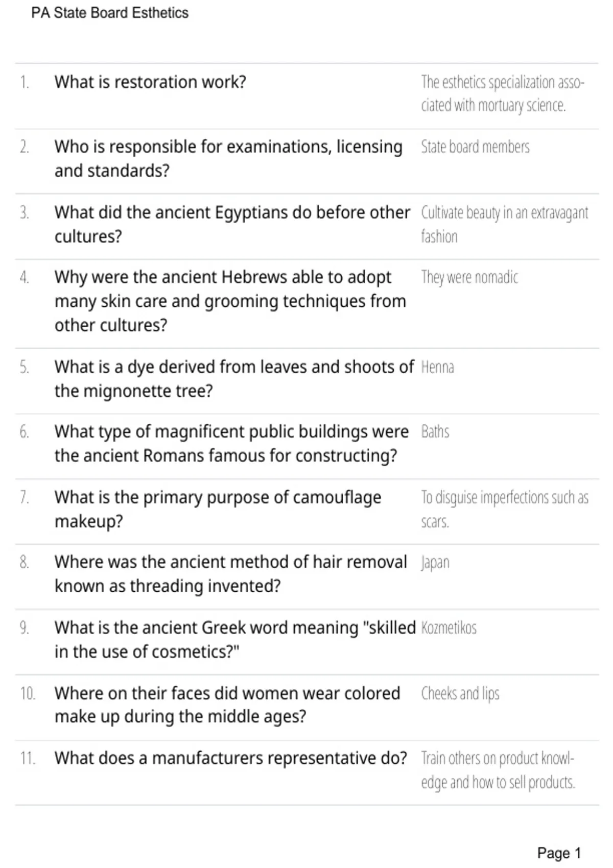Screen dimensions: 613x868
Task: Click the 'Page 1' footer label
Action: coord(559,853)
